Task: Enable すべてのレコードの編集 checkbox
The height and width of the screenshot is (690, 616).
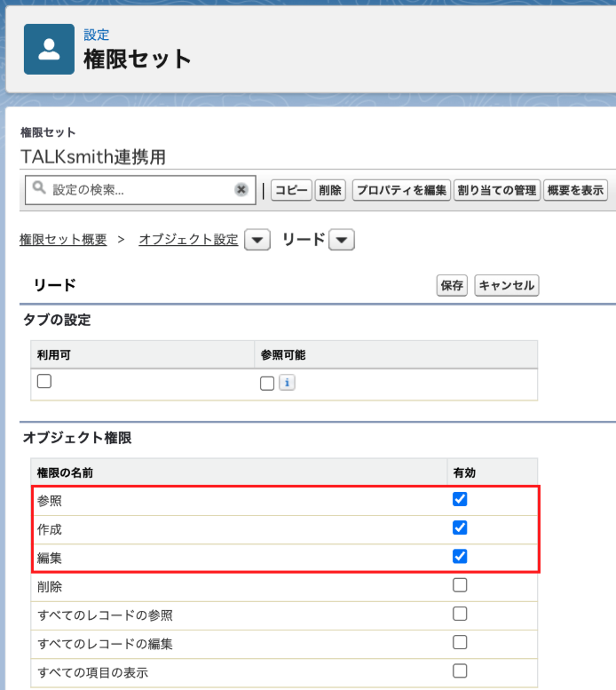Action: (460, 642)
